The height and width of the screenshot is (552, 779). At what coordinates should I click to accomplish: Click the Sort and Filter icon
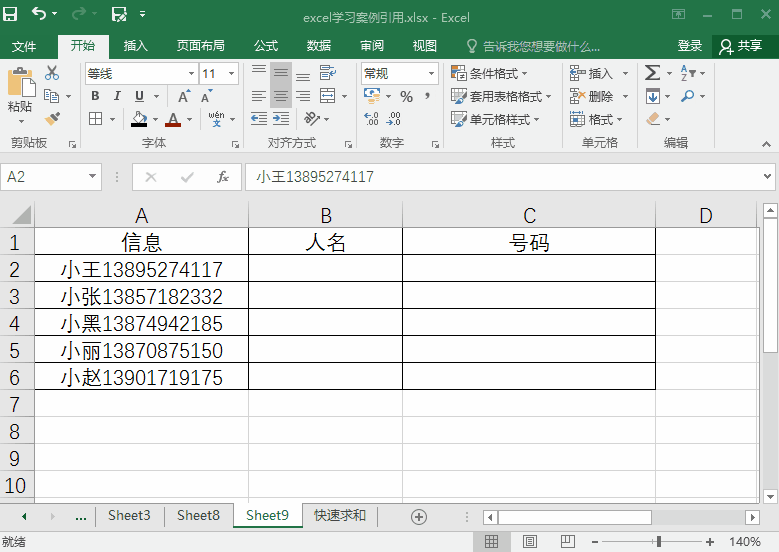pyautogui.click(x=688, y=73)
